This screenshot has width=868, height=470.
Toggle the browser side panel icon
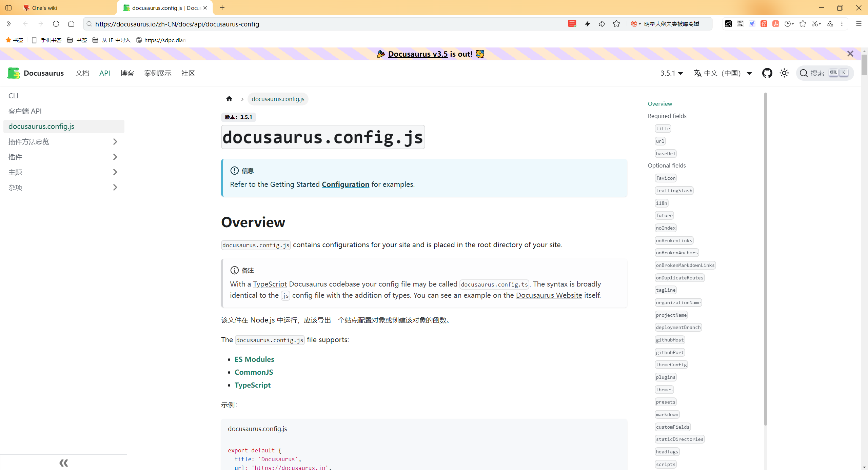point(8,7)
